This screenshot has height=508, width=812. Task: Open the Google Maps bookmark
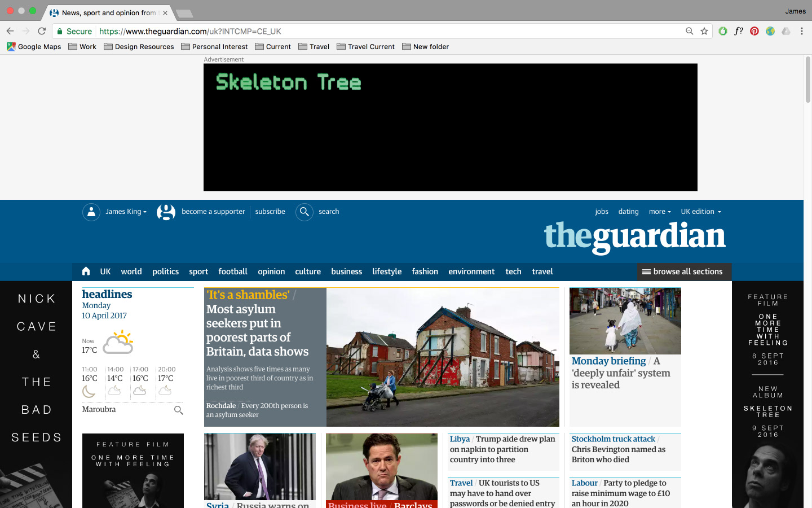[x=34, y=47]
